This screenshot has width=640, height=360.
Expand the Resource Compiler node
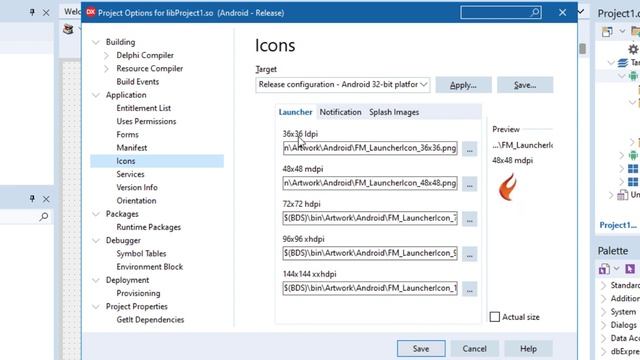coord(107,69)
